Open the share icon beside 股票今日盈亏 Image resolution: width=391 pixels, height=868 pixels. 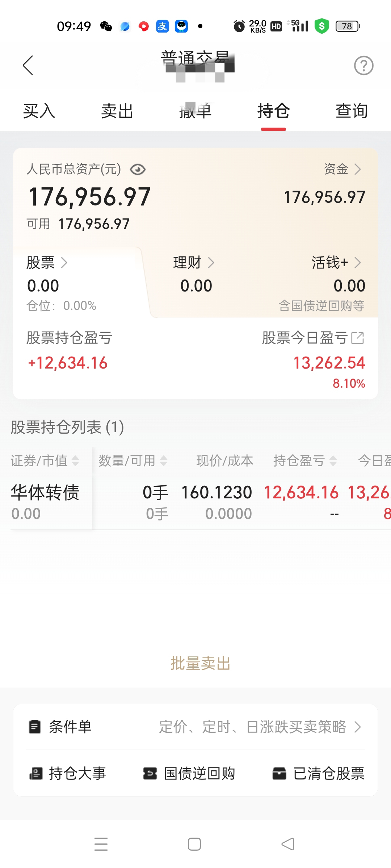click(x=358, y=338)
